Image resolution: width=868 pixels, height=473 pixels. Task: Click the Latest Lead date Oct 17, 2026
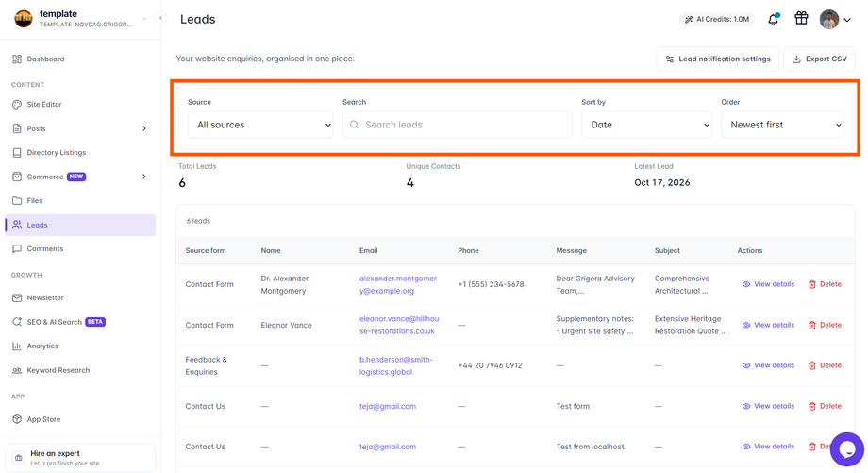tap(662, 183)
